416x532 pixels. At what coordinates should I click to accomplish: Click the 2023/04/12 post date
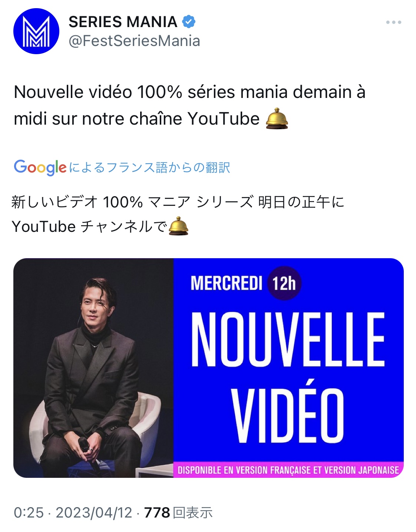click(94, 513)
